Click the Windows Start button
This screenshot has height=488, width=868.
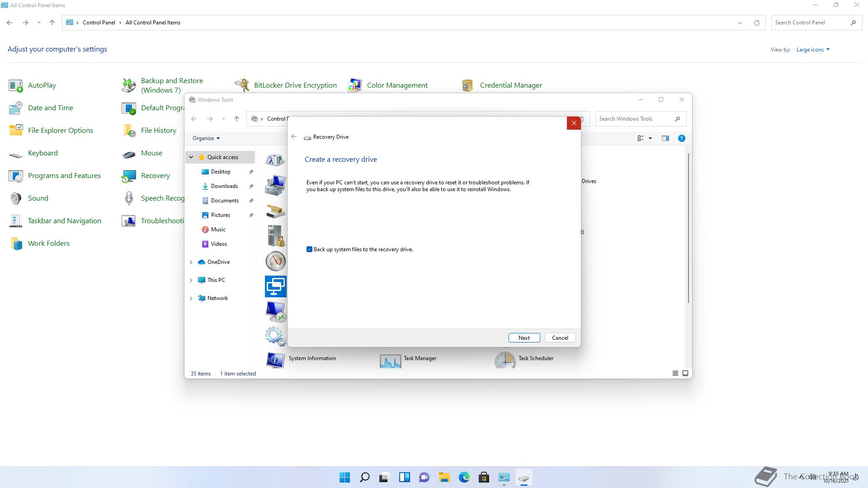[344, 478]
